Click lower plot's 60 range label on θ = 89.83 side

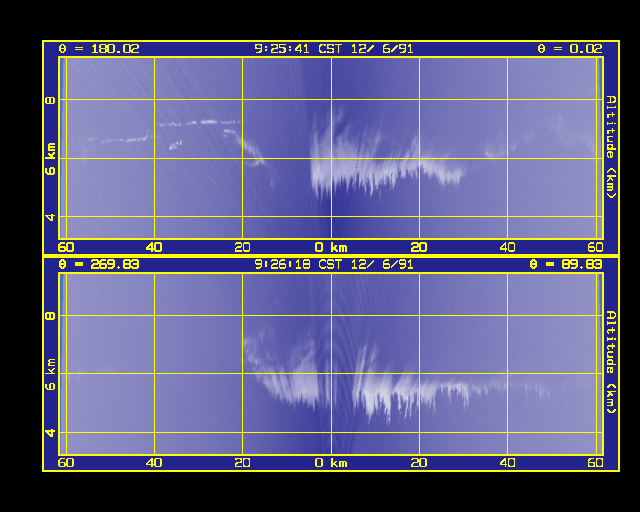click(x=596, y=463)
